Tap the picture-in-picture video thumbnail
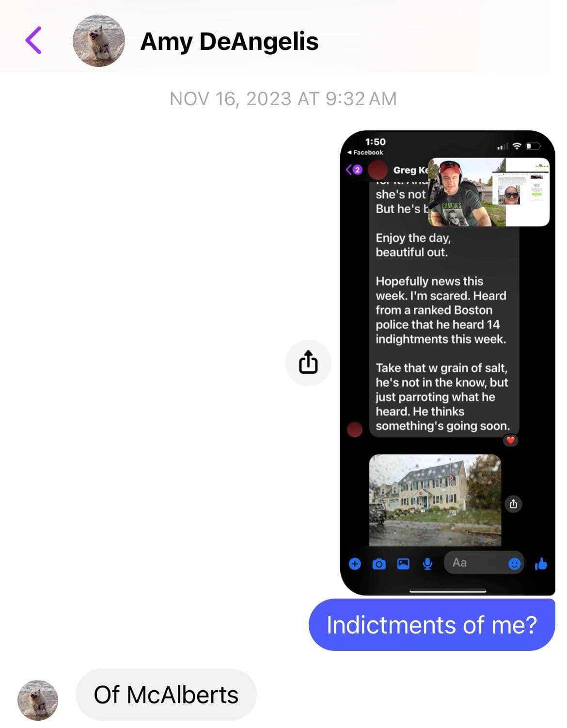Image resolution: width=567 pixels, height=728 pixels. 489,192
